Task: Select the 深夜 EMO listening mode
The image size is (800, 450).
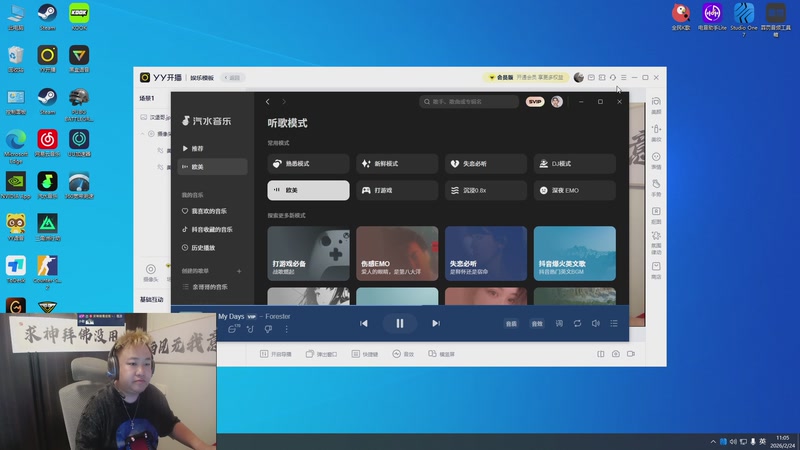Action: [x=574, y=190]
